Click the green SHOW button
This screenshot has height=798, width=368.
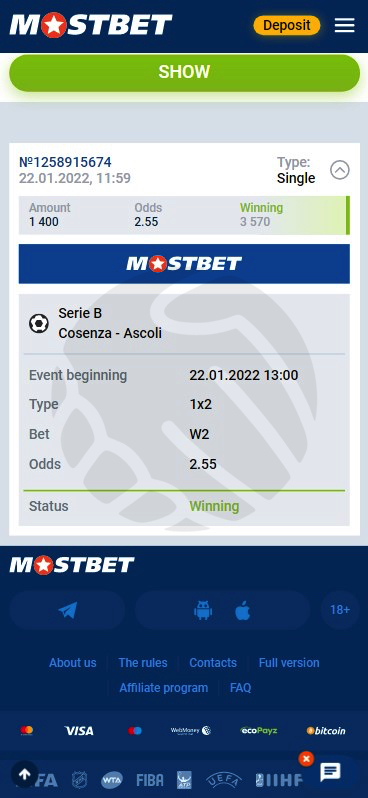coord(184,72)
